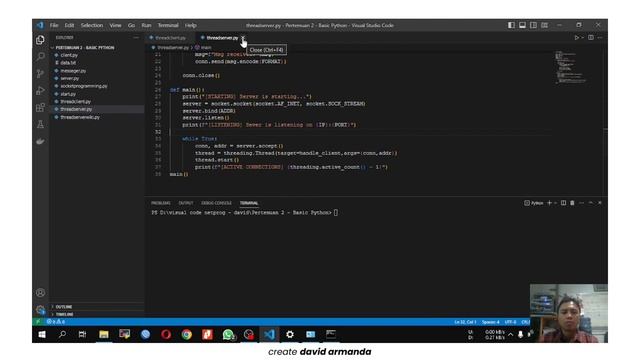Image resolution: width=640 pixels, height=360 pixels.
Task: Open the Go menu
Action: 131,25
